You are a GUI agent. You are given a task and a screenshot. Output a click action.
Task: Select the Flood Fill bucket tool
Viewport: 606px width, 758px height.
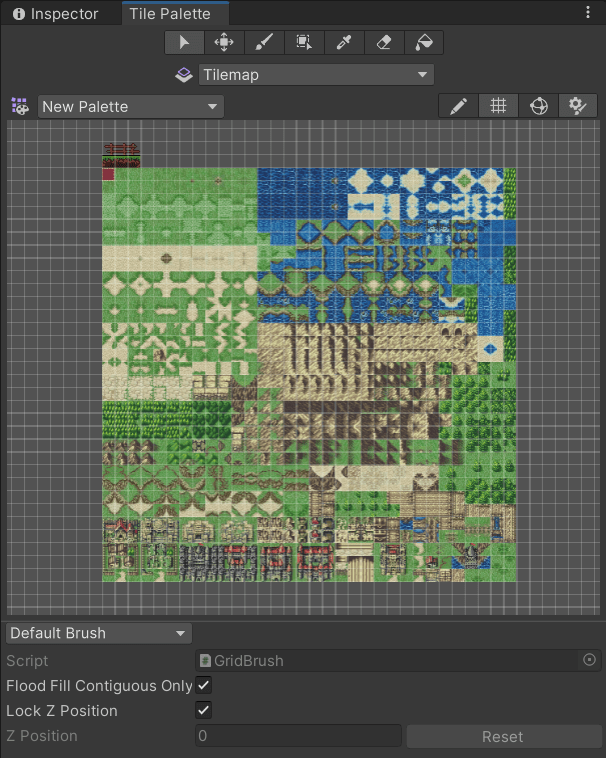(424, 43)
